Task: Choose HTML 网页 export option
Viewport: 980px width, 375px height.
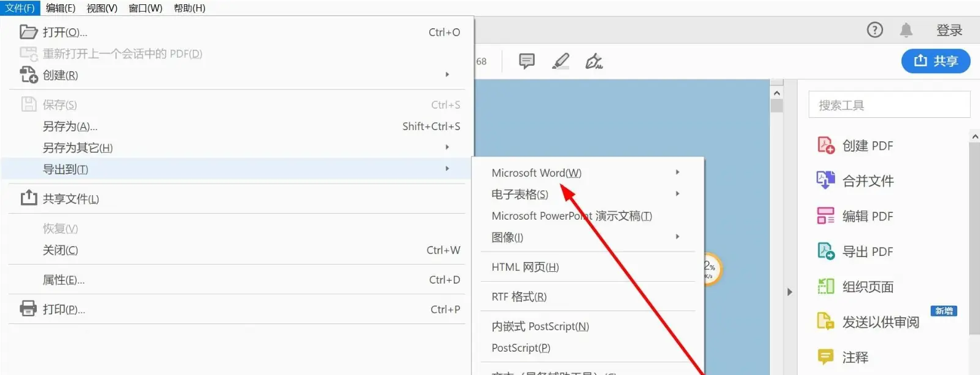Action: pos(525,267)
